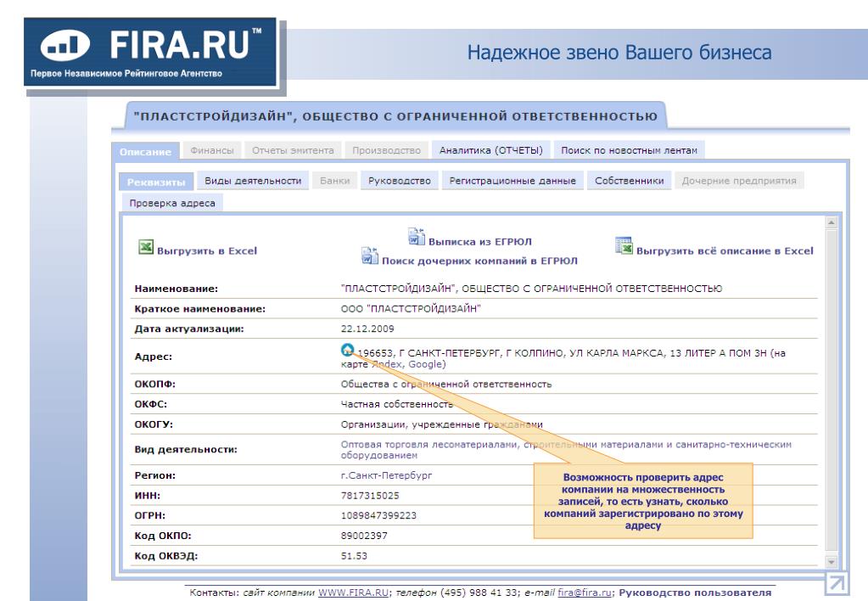Screen dimensions: 868x601
Task: Open the Google map link in address
Action: (x=426, y=364)
